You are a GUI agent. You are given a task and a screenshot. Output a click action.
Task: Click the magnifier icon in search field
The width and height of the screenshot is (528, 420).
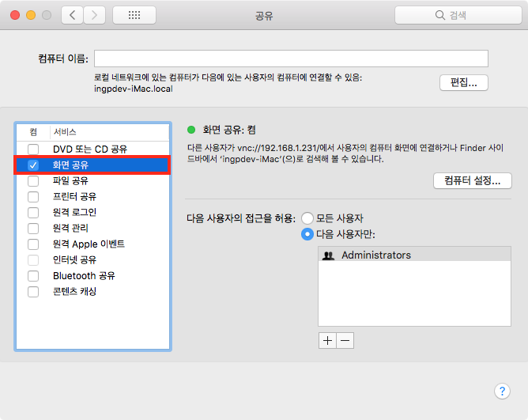tap(439, 15)
